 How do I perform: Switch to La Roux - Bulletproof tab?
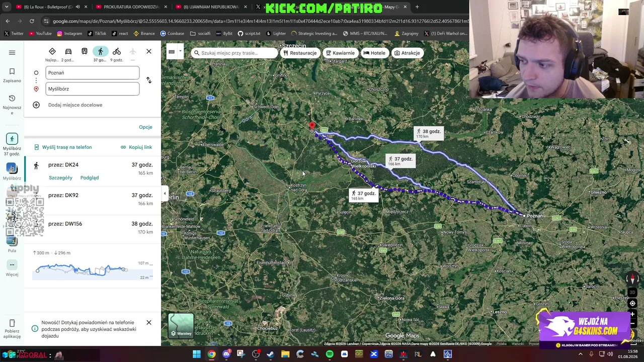(x=48, y=7)
